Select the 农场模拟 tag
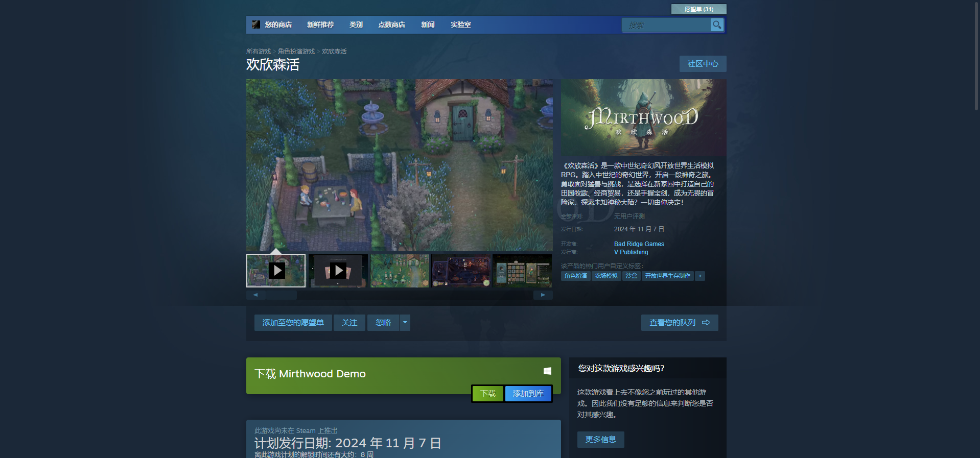 (x=606, y=276)
